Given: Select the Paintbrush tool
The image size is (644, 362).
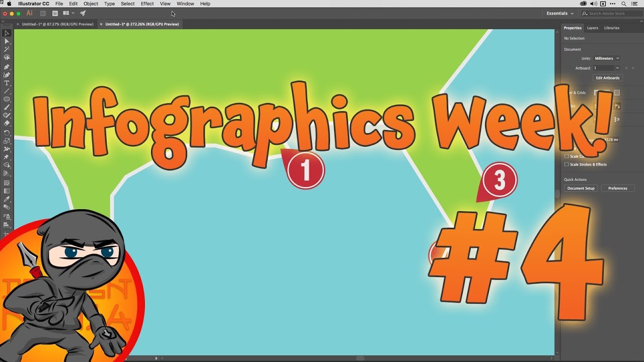Looking at the screenshot, I should tap(7, 108).
